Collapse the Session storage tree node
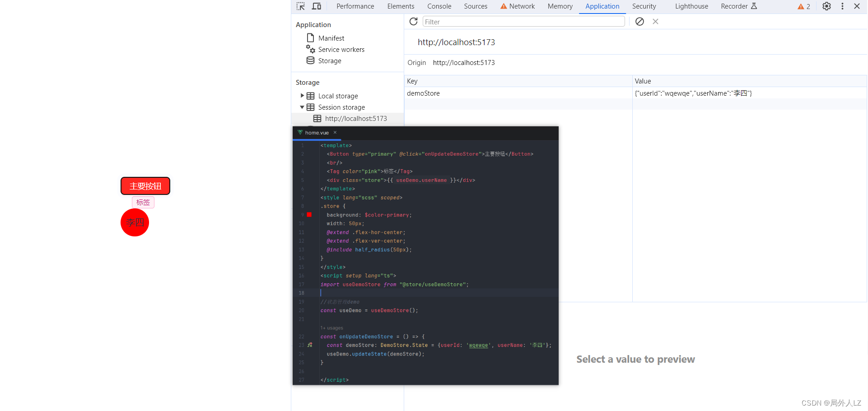Screen dimensions: 868x411 point(302,107)
